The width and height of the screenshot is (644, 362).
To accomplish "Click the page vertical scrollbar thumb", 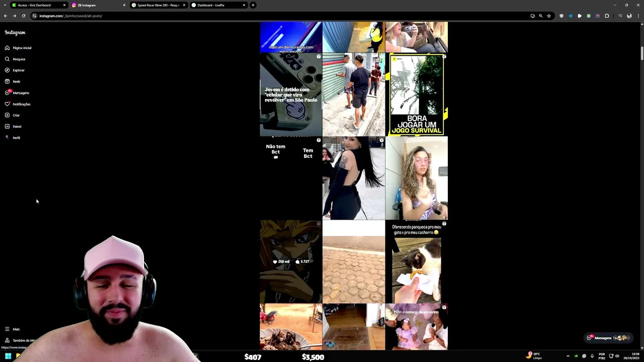I will 642,52.
